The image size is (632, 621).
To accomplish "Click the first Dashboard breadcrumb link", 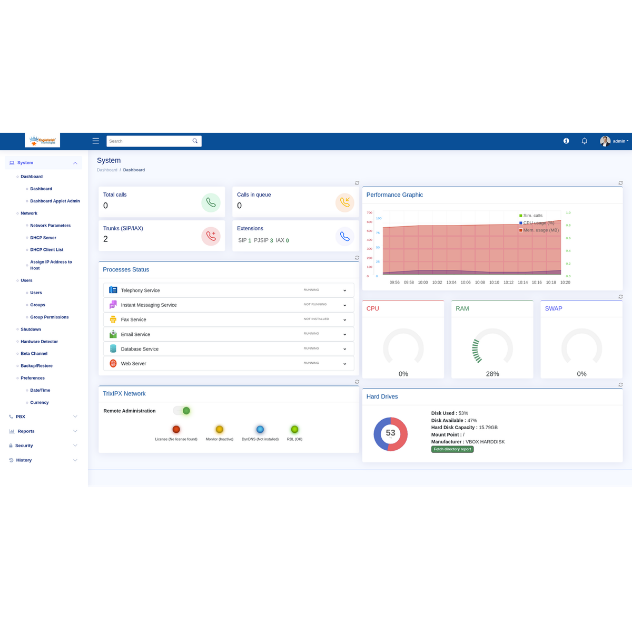I will (107, 170).
